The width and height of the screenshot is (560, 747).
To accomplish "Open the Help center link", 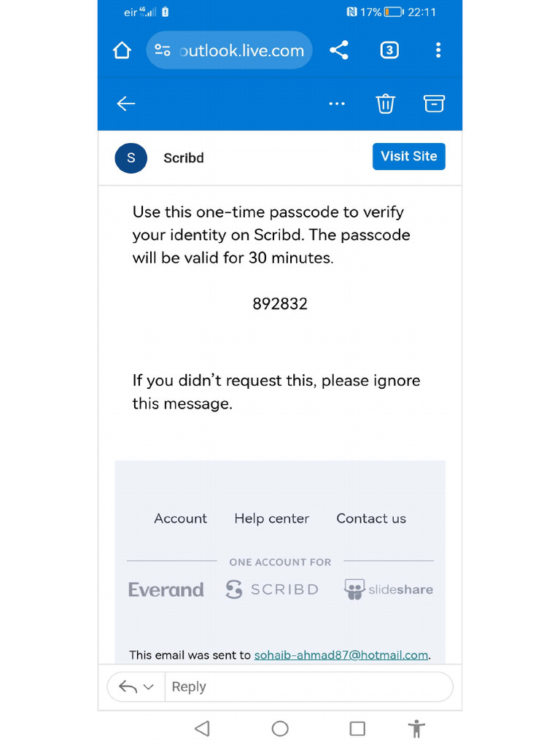I will [271, 519].
